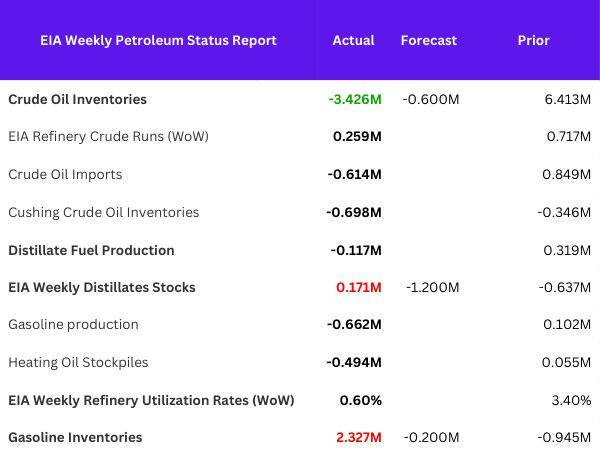Click the -0.945M prior value

pos(564,437)
